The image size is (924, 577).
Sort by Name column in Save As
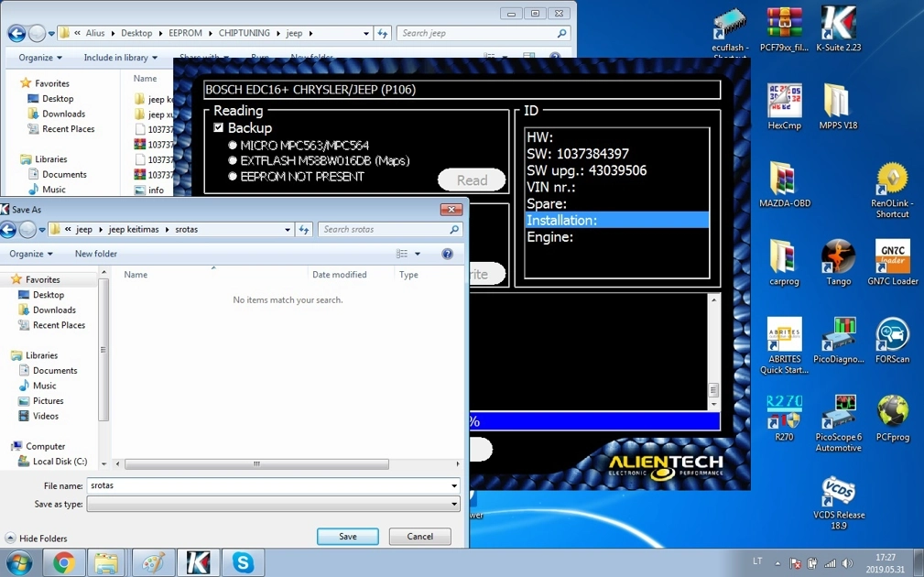coord(136,275)
